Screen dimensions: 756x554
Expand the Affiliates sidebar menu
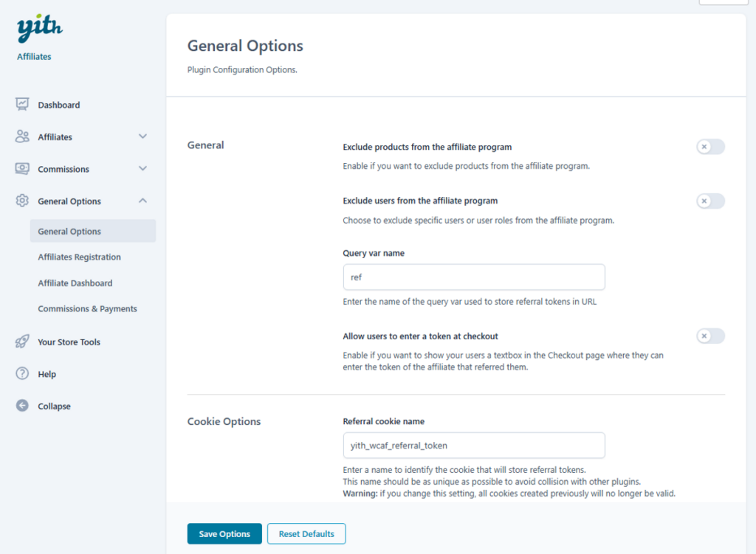pos(142,136)
